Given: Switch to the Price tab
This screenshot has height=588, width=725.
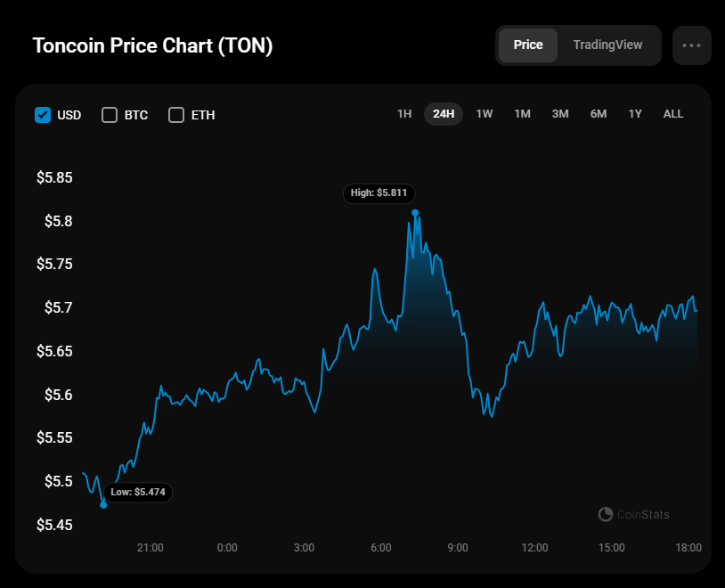Looking at the screenshot, I should point(528,45).
